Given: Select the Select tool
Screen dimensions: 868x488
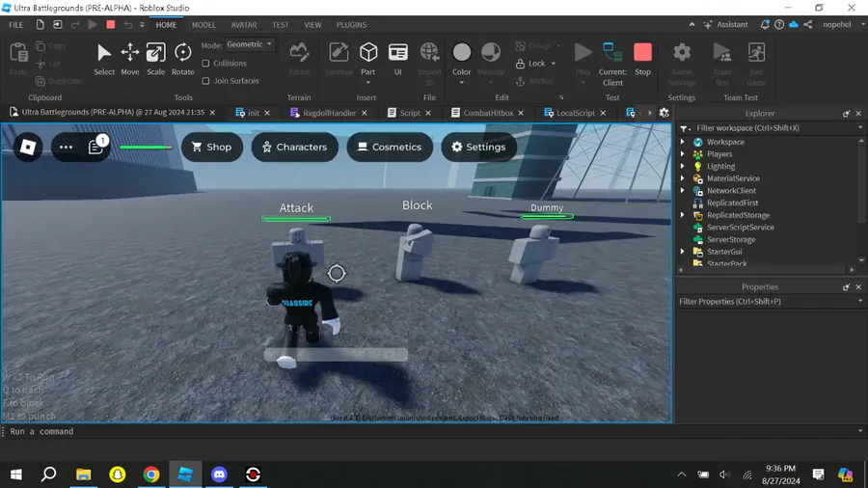Looking at the screenshot, I should tap(103, 59).
